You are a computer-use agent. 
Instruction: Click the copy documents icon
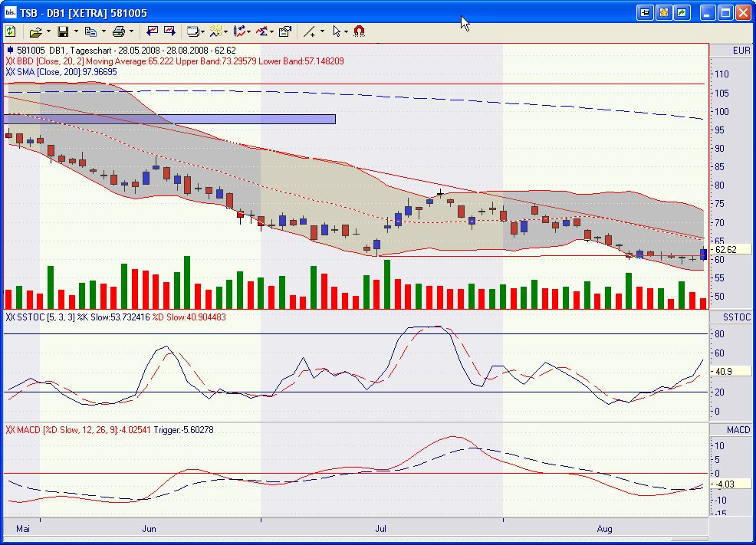pos(90,31)
